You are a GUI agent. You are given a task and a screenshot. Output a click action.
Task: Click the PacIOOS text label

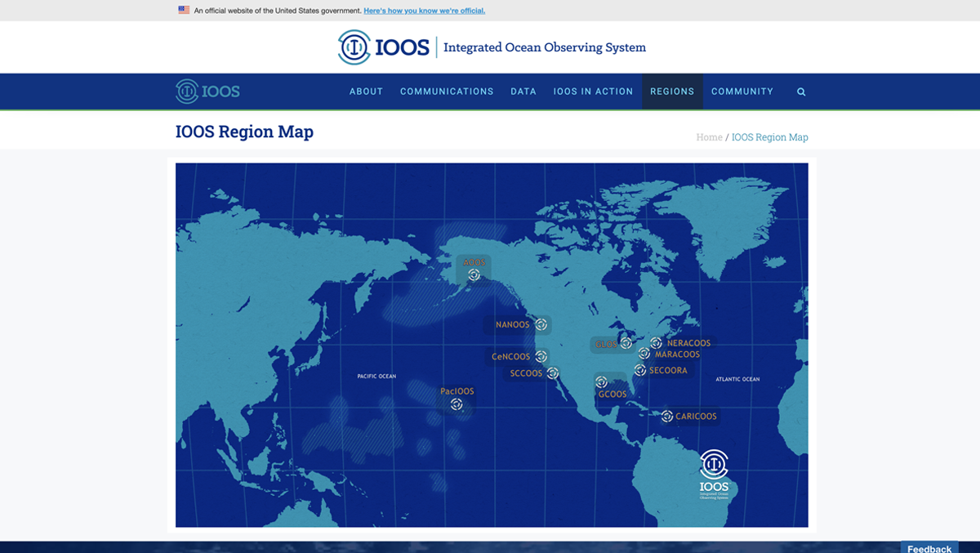pos(457,391)
